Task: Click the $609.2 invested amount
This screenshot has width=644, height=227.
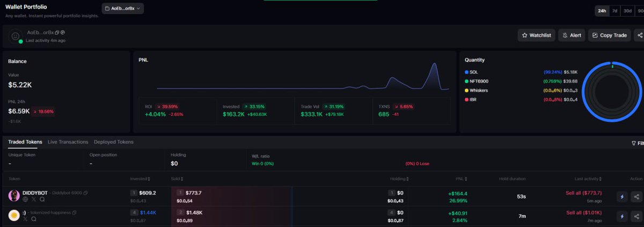Action: tap(147, 193)
